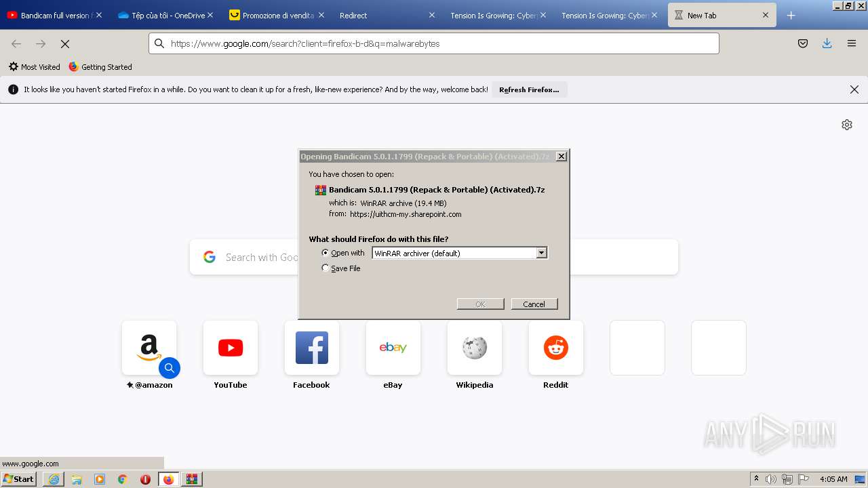
Task: Open Getting Started bookmark
Action: [100, 66]
